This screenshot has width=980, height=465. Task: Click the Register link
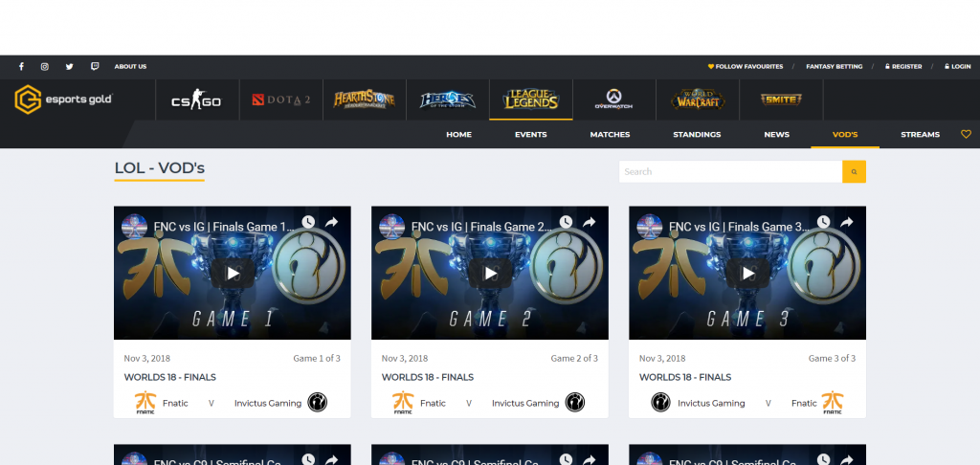coord(903,67)
